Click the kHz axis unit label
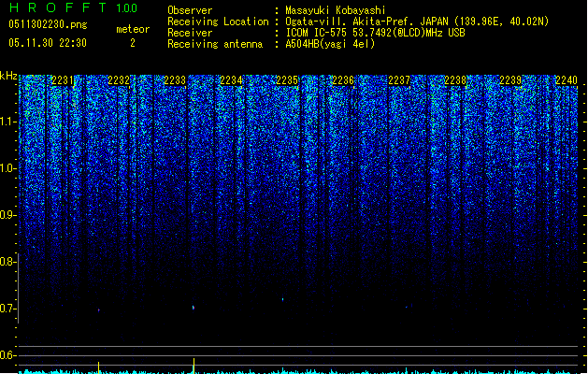The height and width of the screenshot is (374, 588). (x=8, y=76)
